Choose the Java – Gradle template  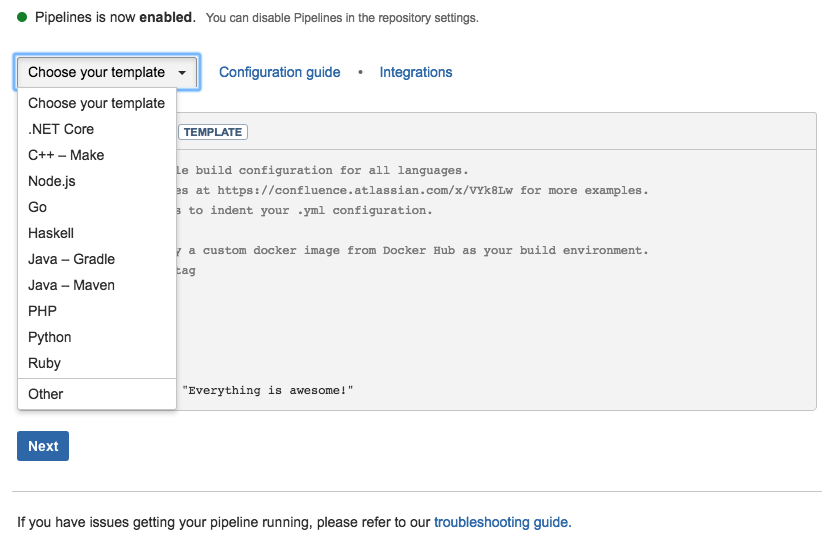click(x=97, y=259)
